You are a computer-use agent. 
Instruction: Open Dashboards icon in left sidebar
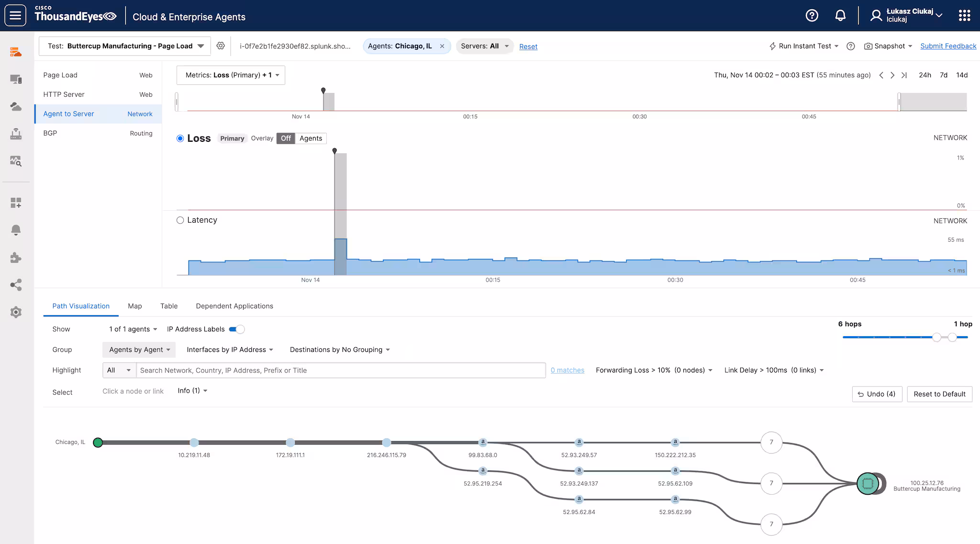tap(16, 203)
